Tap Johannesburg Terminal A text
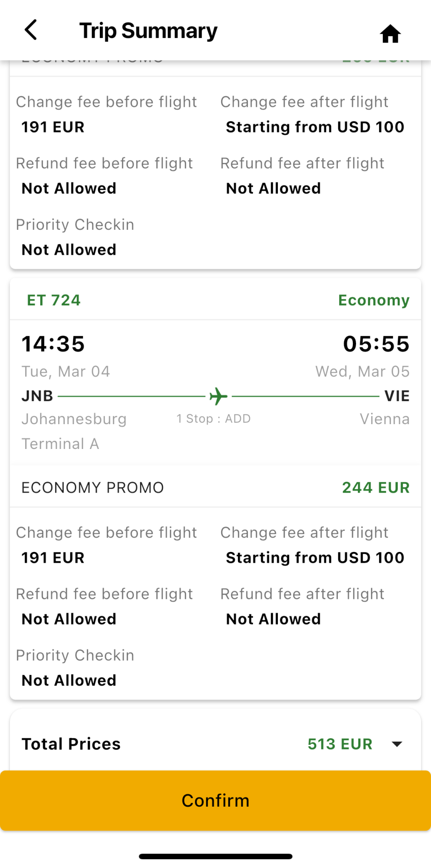 [74, 431]
